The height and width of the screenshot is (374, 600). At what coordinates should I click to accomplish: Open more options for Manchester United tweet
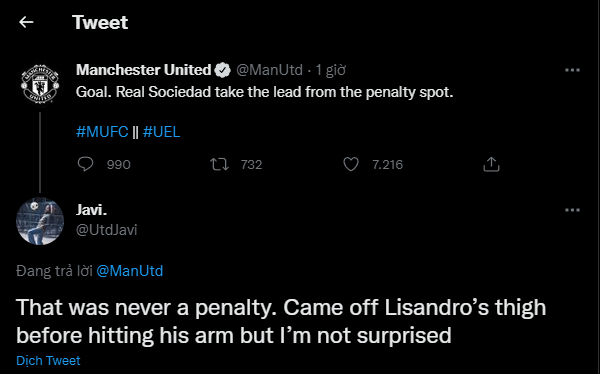[572, 70]
